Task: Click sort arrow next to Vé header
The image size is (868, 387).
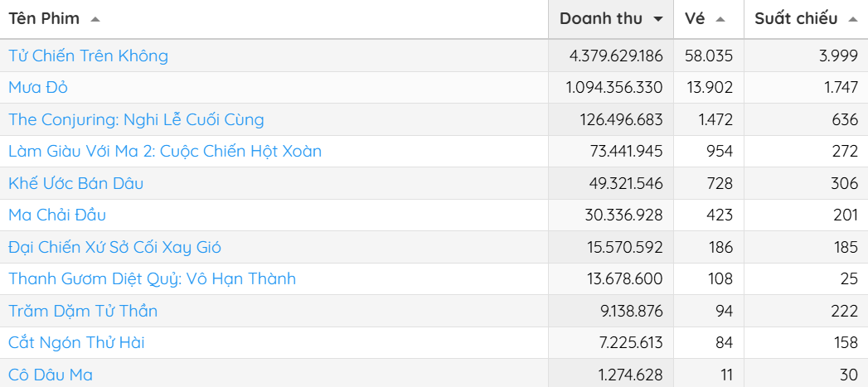Action: (720, 19)
